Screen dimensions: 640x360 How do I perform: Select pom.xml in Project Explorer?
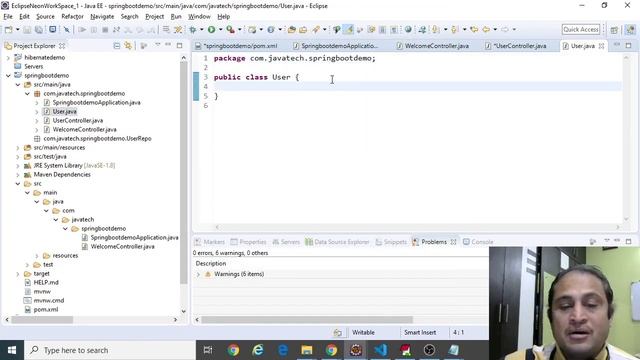click(46, 309)
